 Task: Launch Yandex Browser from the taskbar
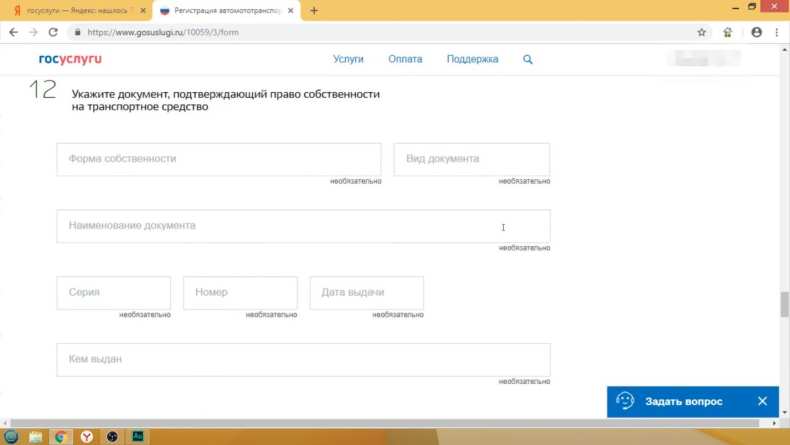87,436
